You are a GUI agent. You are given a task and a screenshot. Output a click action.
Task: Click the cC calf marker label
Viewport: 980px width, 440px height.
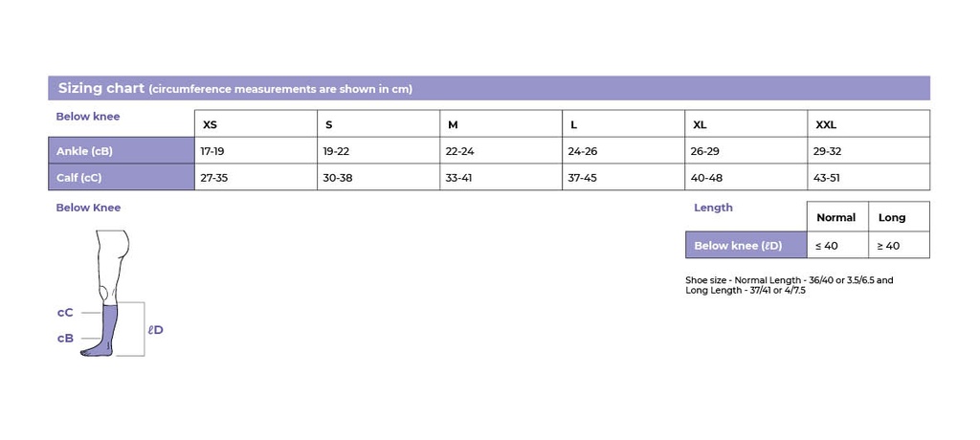pos(65,313)
